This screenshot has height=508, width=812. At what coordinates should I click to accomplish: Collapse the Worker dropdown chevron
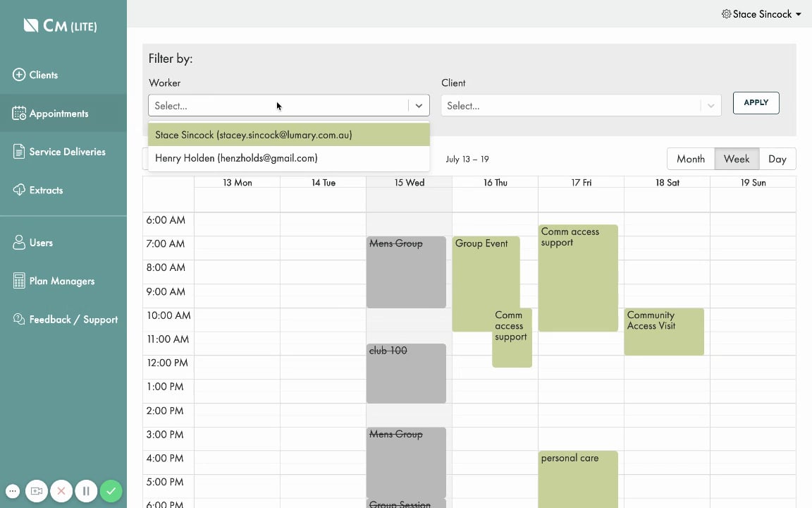[x=419, y=106]
